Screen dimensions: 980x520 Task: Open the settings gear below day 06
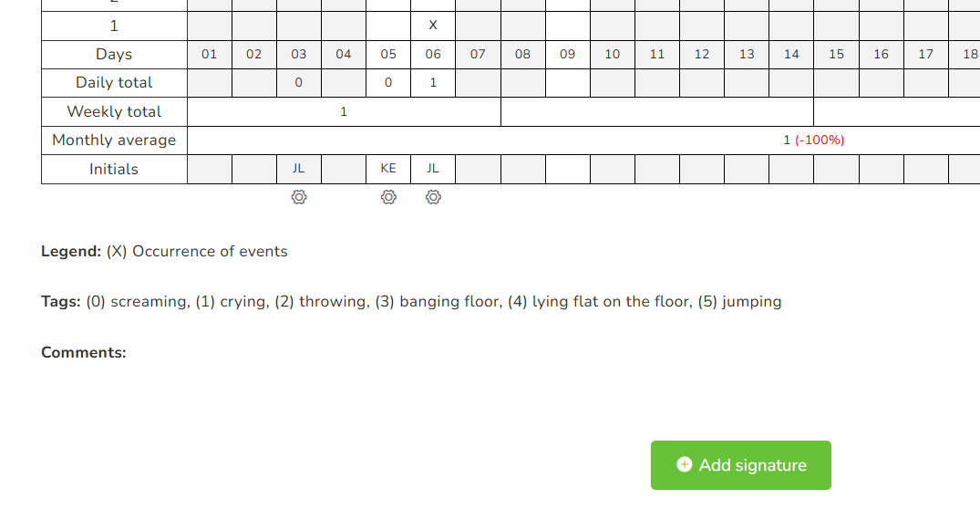pos(433,197)
